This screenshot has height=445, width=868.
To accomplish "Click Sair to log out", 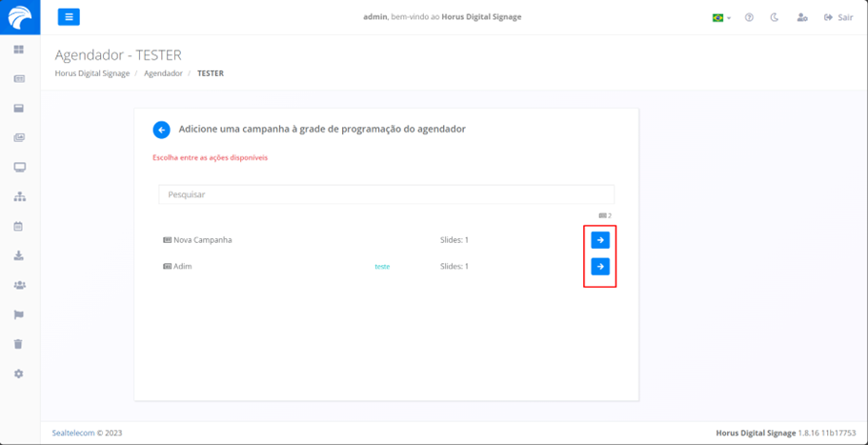I will [838, 17].
